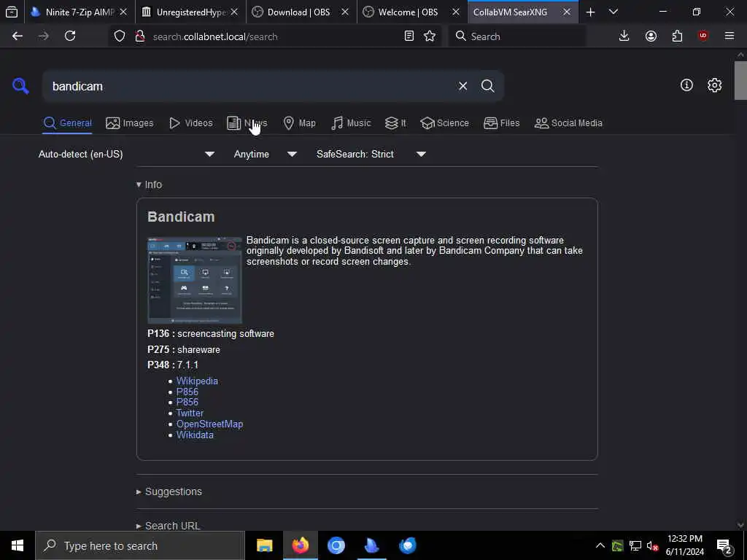Open Firefox from the taskbar

(300, 545)
